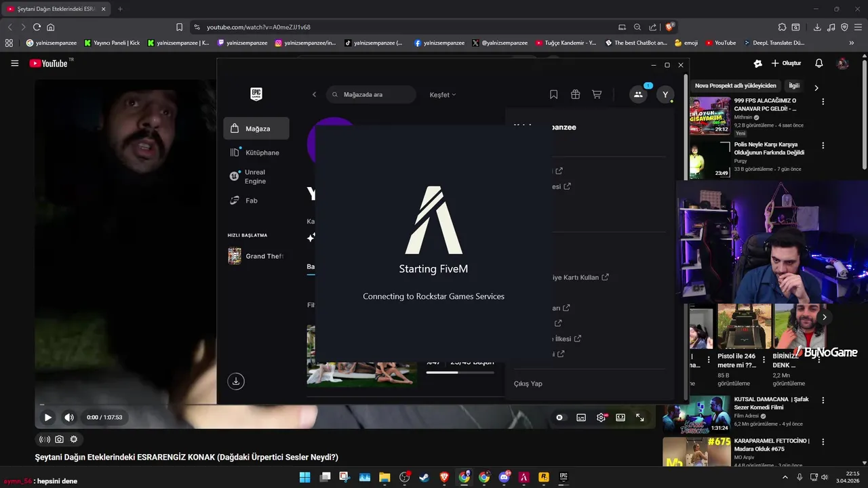Open Brave shields icon
The height and width of the screenshot is (488, 868).
[x=670, y=27]
